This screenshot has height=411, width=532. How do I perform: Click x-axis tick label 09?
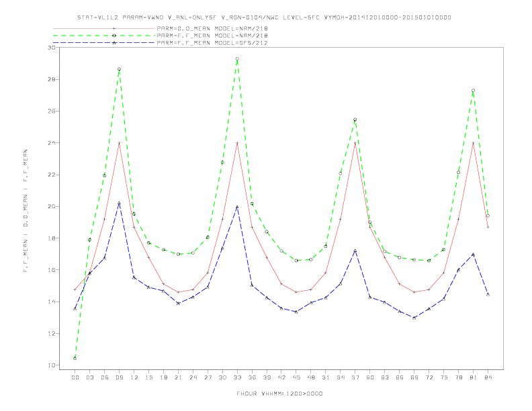tap(119, 377)
